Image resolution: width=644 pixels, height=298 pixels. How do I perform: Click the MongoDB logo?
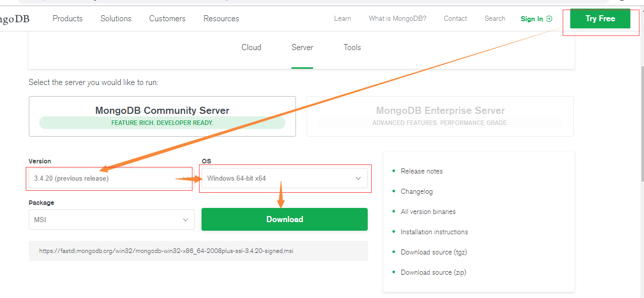click(x=15, y=19)
